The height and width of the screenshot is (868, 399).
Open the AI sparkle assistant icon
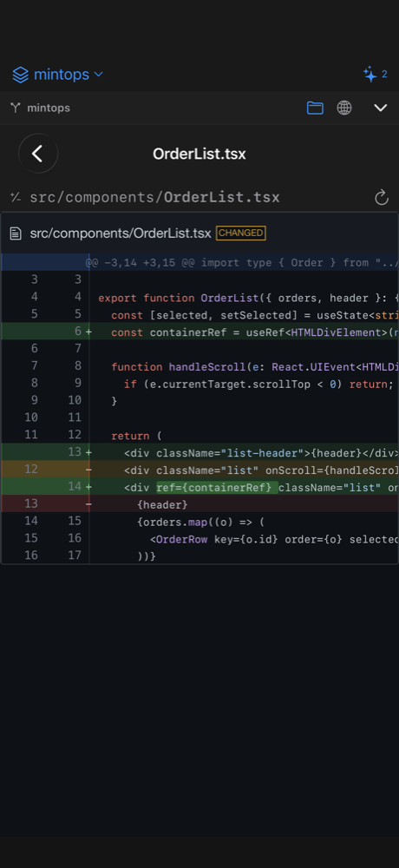pyautogui.click(x=370, y=74)
